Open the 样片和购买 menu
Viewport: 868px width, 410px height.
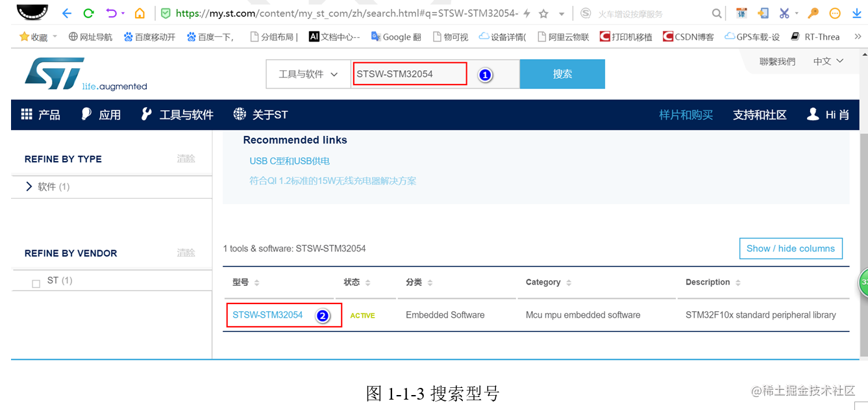[686, 115]
